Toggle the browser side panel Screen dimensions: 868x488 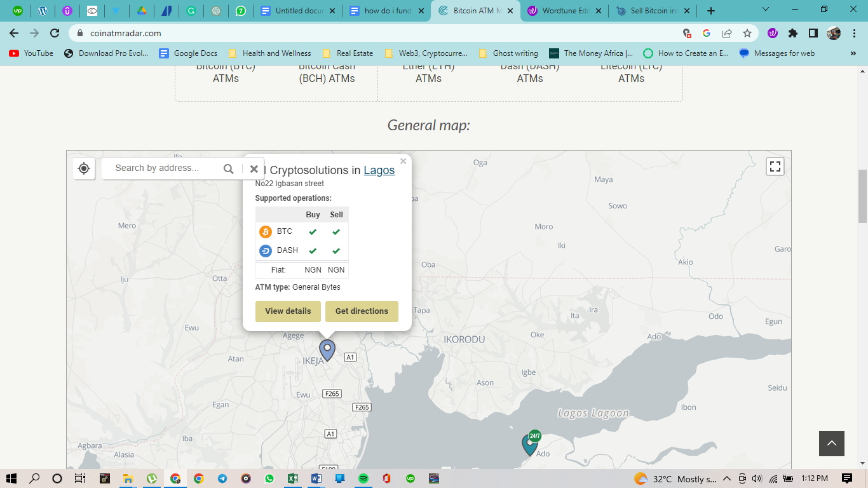click(x=813, y=33)
